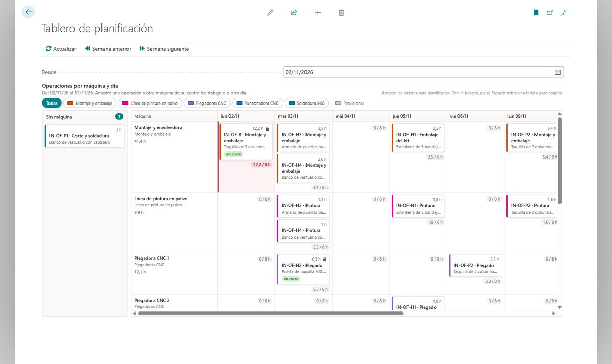Click the trash delete icon
This screenshot has height=364, width=612.
coord(341,13)
